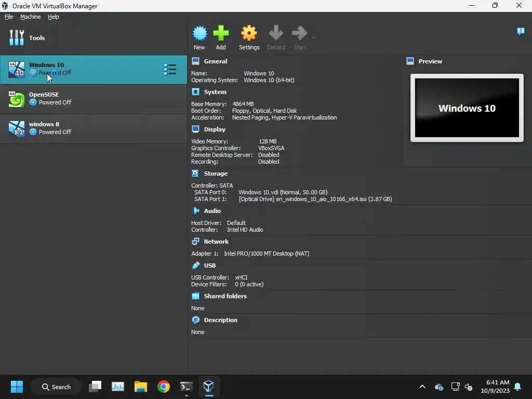This screenshot has height=399, width=532.
Task: Open dropdown arrow beside Start button
Action: click(x=313, y=37)
